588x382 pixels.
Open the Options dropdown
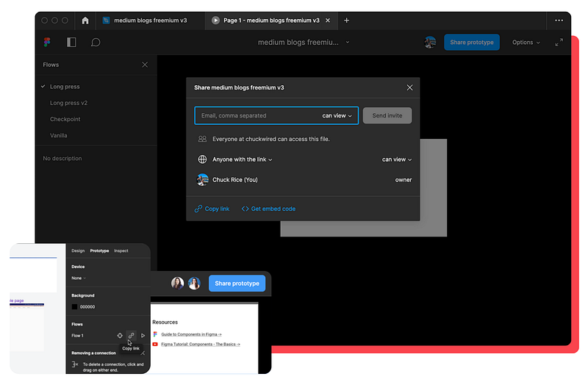[x=526, y=43]
